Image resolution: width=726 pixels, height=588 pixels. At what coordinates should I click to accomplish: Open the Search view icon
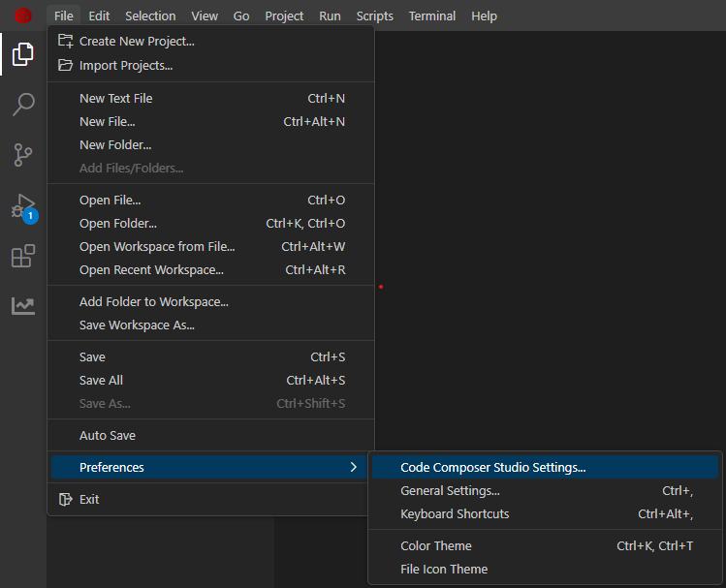coord(22,105)
